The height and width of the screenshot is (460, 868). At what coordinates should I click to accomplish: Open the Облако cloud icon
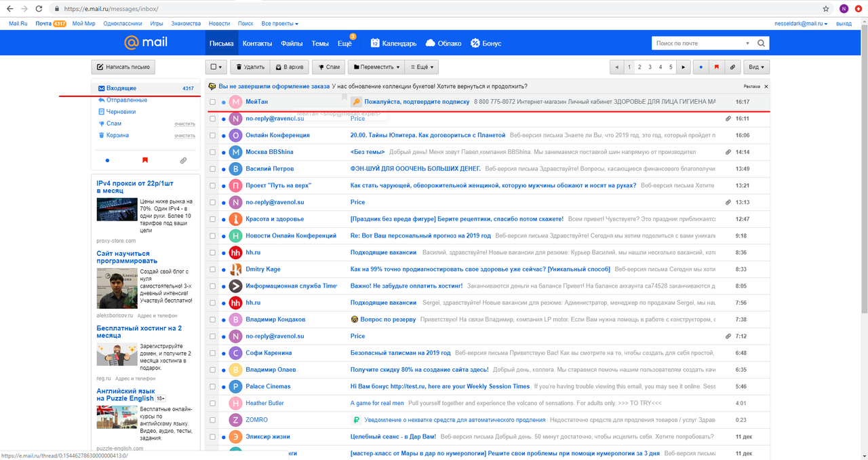430,43
